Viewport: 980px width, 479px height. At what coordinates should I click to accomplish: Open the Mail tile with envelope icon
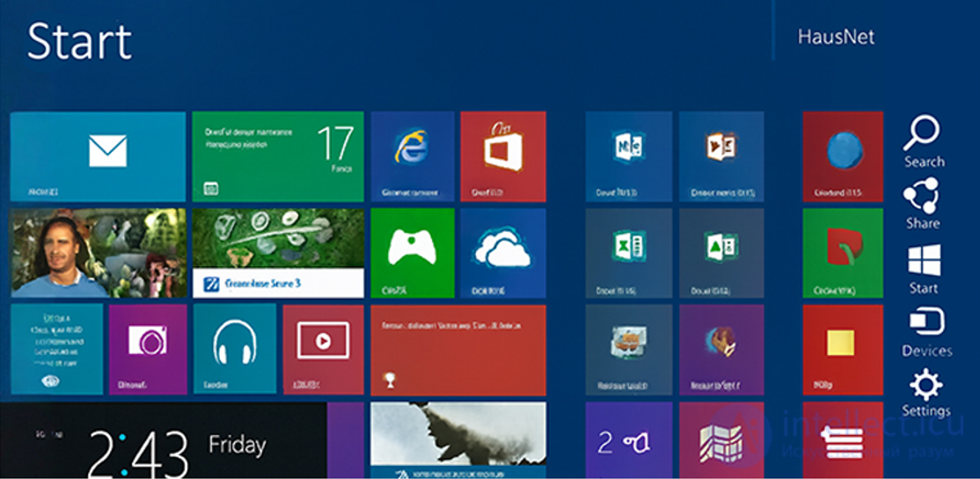point(99,156)
